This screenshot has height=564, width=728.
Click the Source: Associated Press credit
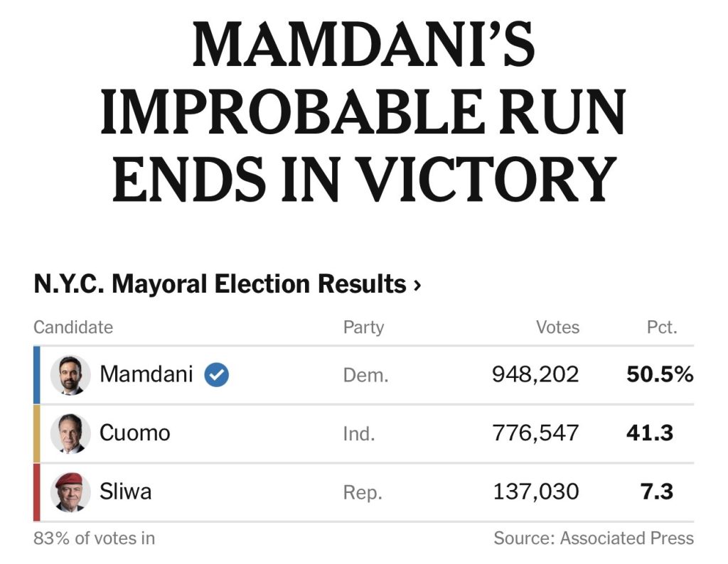pyautogui.click(x=594, y=538)
